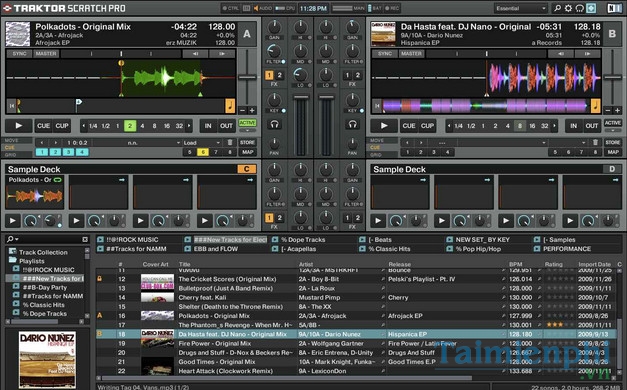Open Deck A Load cue type dropdown
This screenshot has width=627, height=390.
pos(202,142)
